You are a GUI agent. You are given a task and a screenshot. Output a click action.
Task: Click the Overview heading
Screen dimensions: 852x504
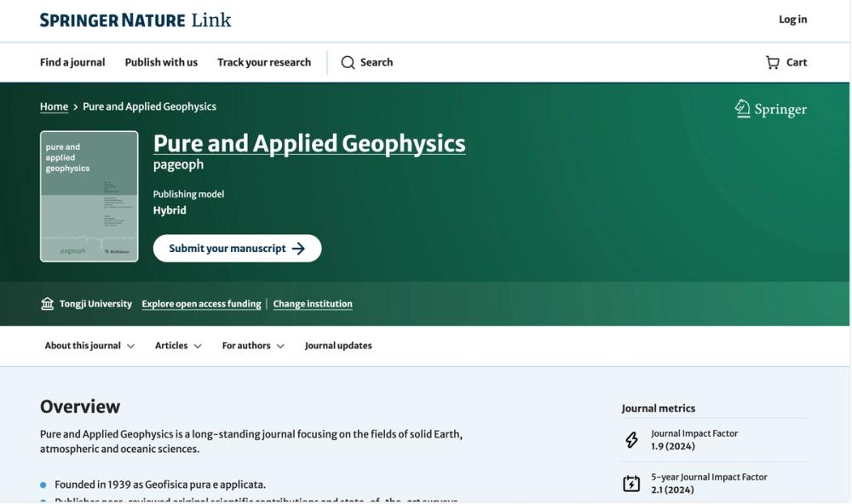(x=80, y=406)
